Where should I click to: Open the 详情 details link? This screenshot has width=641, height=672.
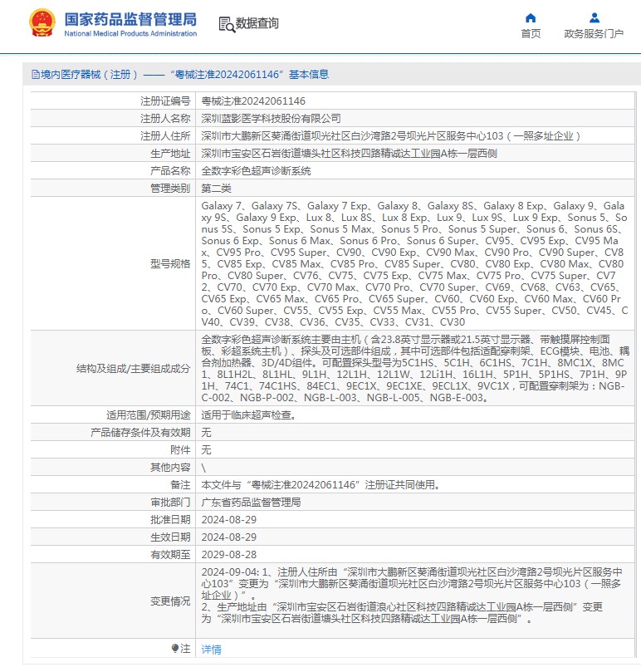click(x=211, y=650)
